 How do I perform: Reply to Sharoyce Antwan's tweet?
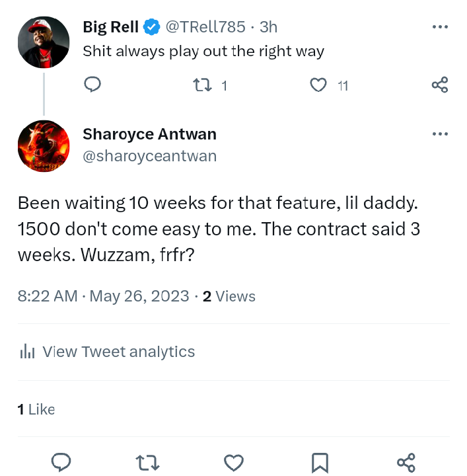[x=61, y=462]
